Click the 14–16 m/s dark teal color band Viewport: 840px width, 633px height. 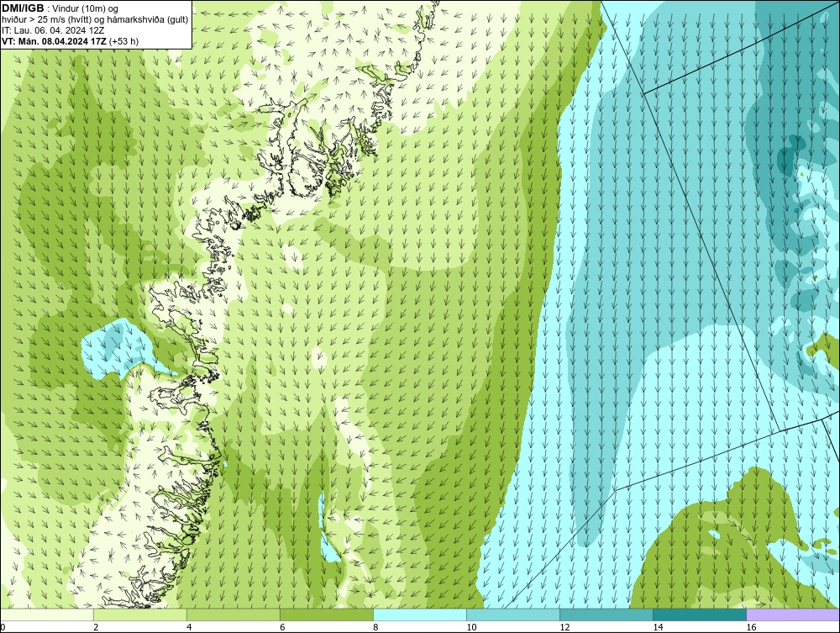(x=700, y=615)
